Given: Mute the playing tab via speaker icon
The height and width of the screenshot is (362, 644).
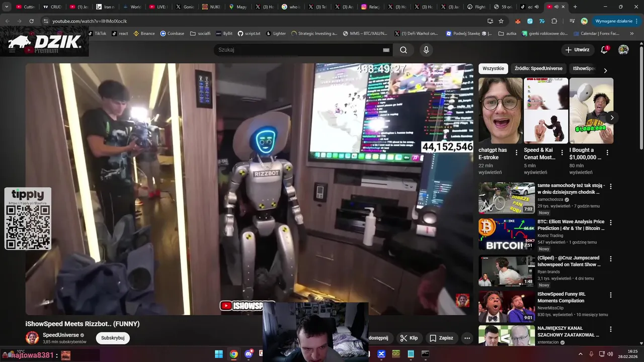Looking at the screenshot, I should (556, 7).
